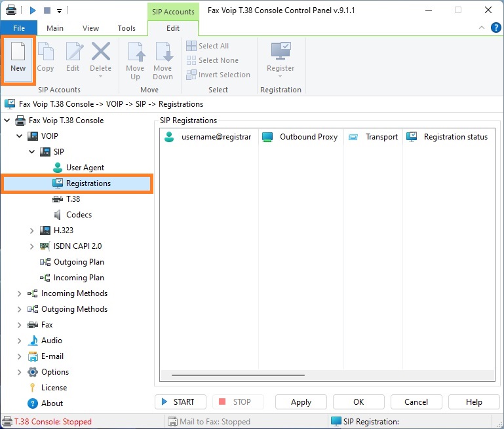Open the quick access toolbar dropdown arrow
This screenshot has width=504, height=429.
click(59, 11)
